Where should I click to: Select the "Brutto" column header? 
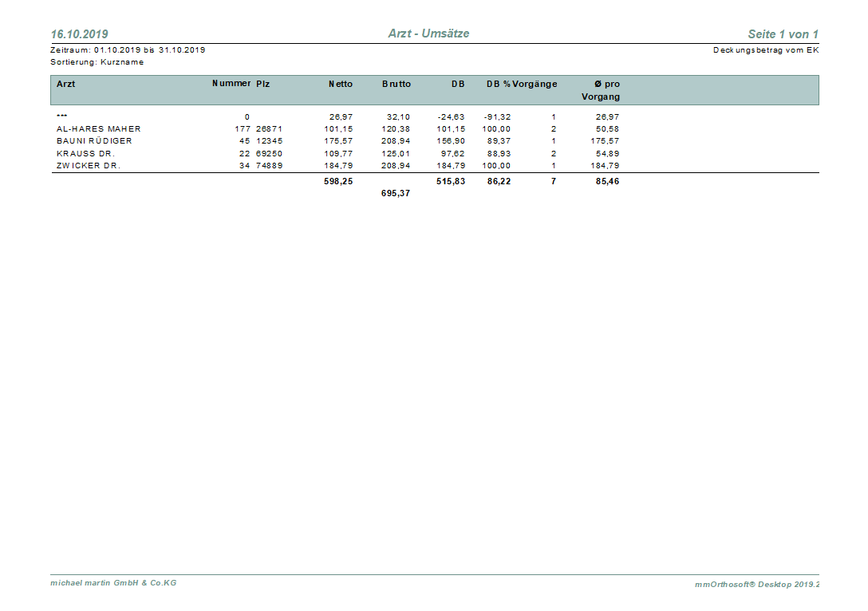(397, 84)
